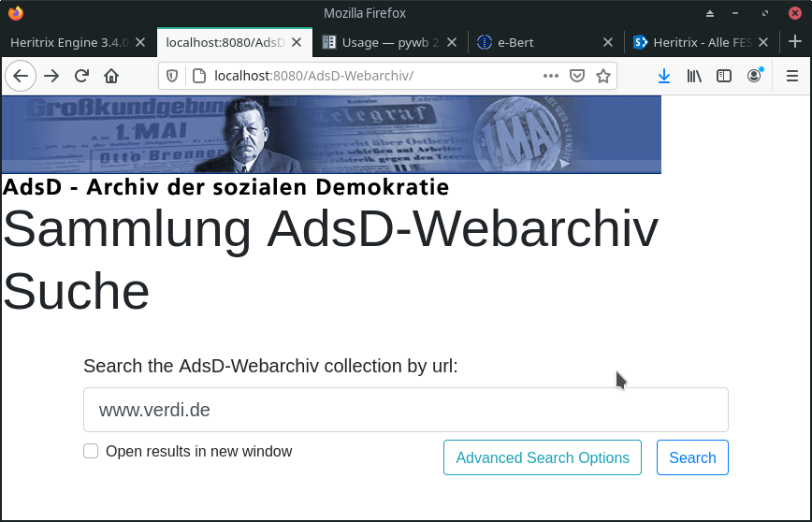The image size is (812, 522).
Task: Open the Firefox home page
Action: click(x=111, y=76)
